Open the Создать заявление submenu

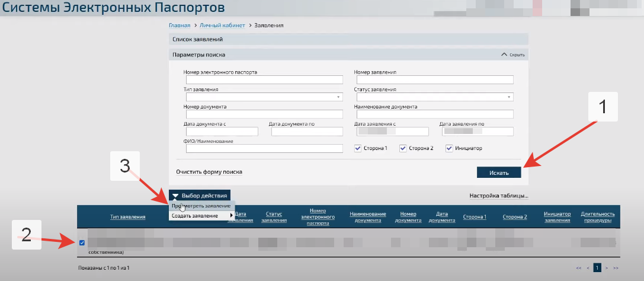point(201,216)
